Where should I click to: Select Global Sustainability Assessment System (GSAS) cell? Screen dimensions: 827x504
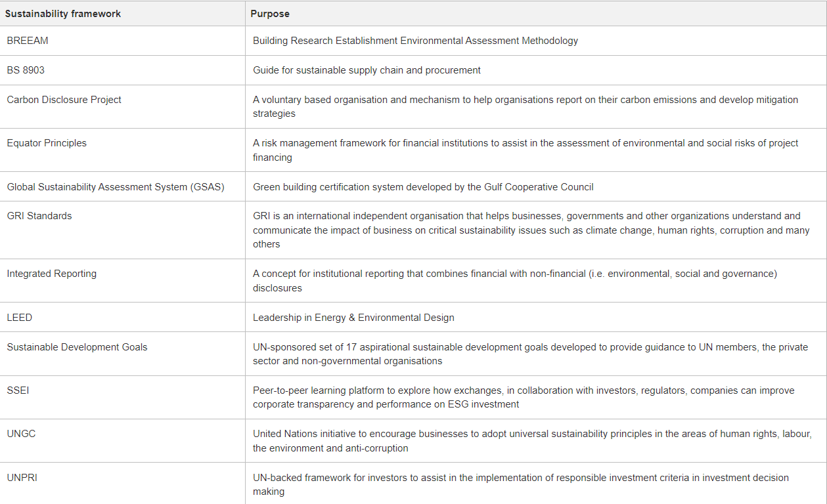[x=116, y=187]
